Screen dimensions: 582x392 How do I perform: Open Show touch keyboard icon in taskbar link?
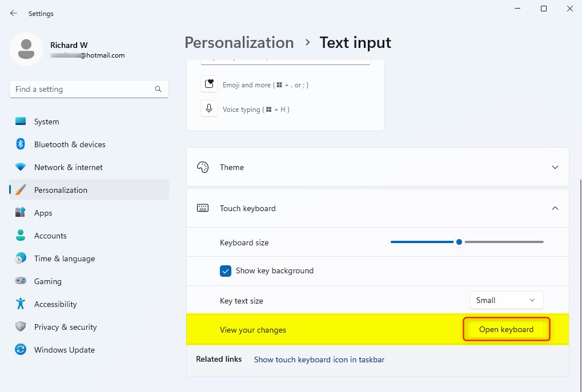point(319,359)
